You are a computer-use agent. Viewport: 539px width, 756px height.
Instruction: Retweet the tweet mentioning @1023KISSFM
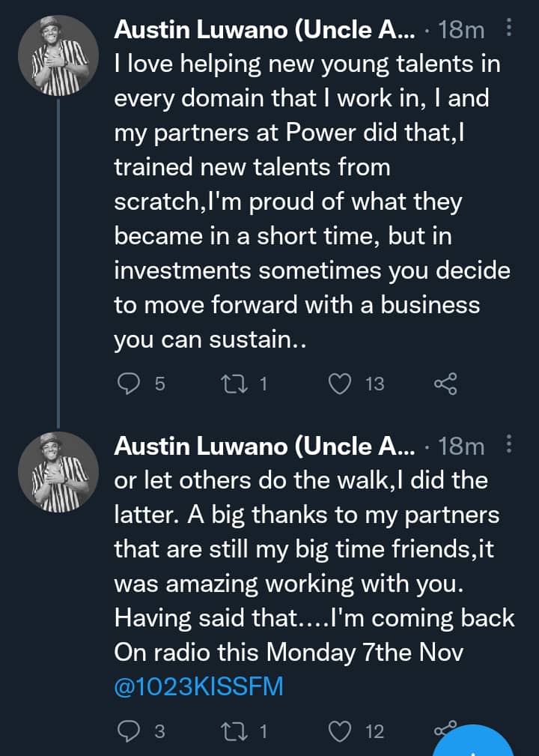(x=227, y=731)
